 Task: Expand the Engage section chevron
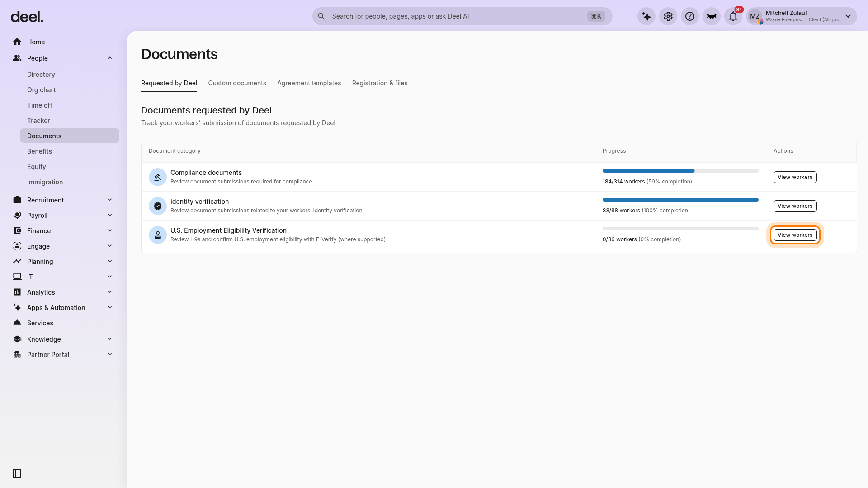pos(110,246)
